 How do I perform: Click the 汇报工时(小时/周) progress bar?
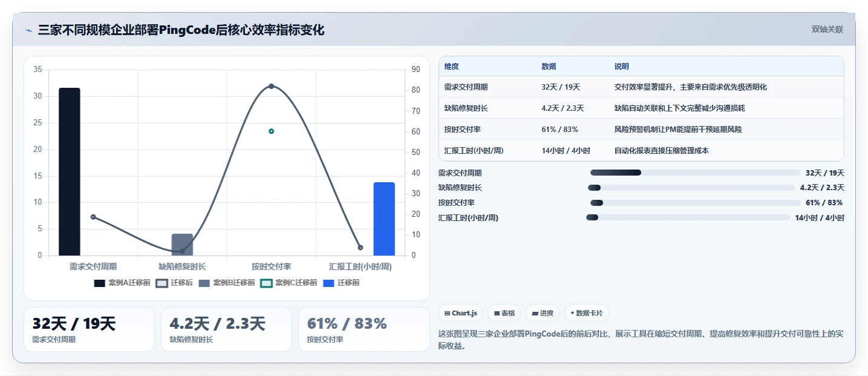[x=688, y=217]
